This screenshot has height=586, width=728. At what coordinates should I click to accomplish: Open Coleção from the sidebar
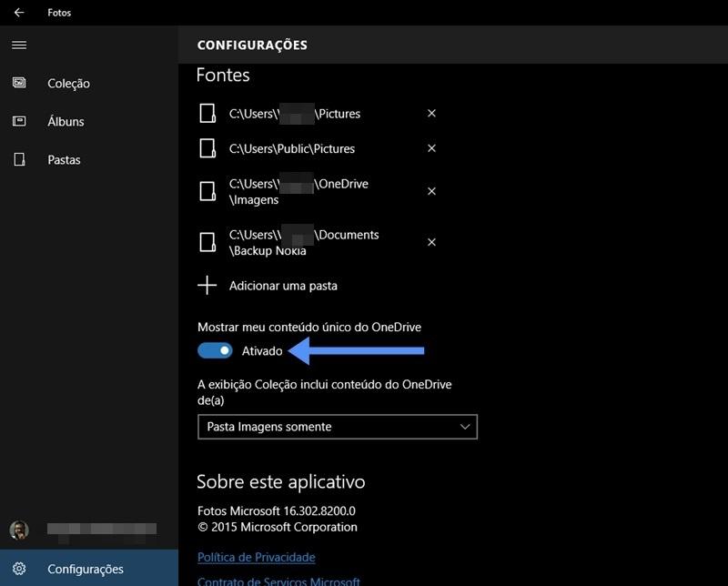pos(68,84)
